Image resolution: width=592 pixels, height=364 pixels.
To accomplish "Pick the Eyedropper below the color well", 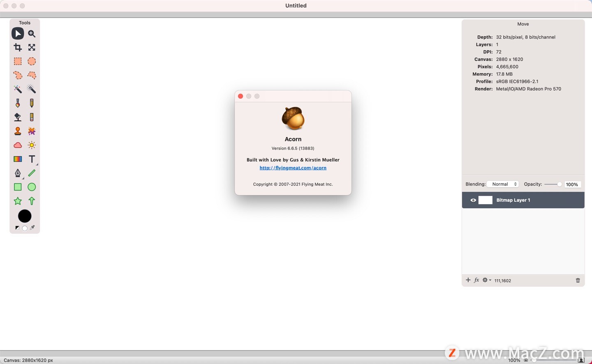I will (32, 228).
